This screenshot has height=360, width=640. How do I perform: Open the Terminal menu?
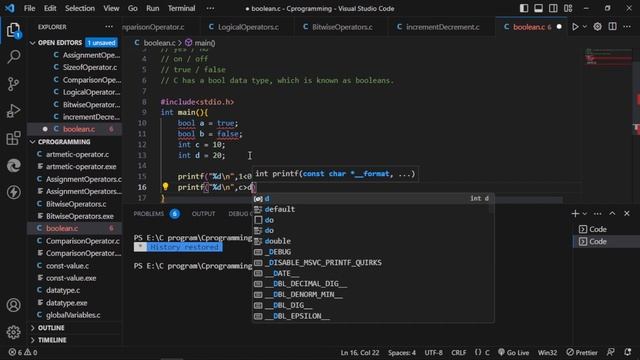[181, 8]
